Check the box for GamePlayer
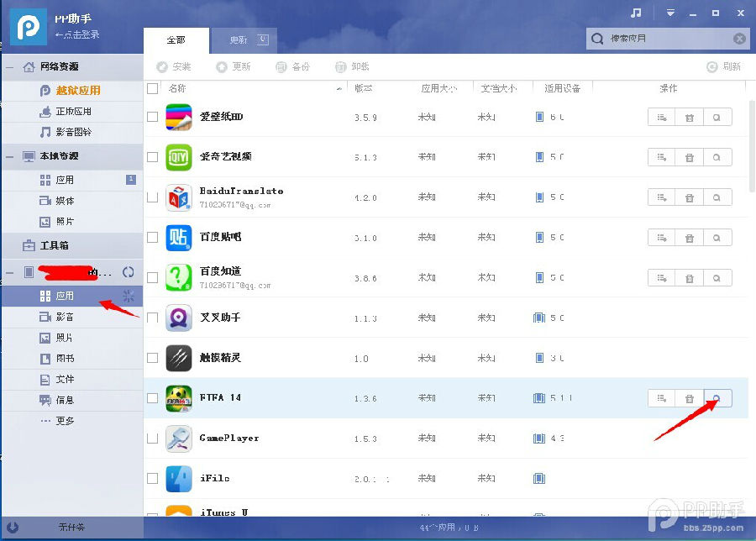Screen dimensions: 756x541 click(x=152, y=438)
